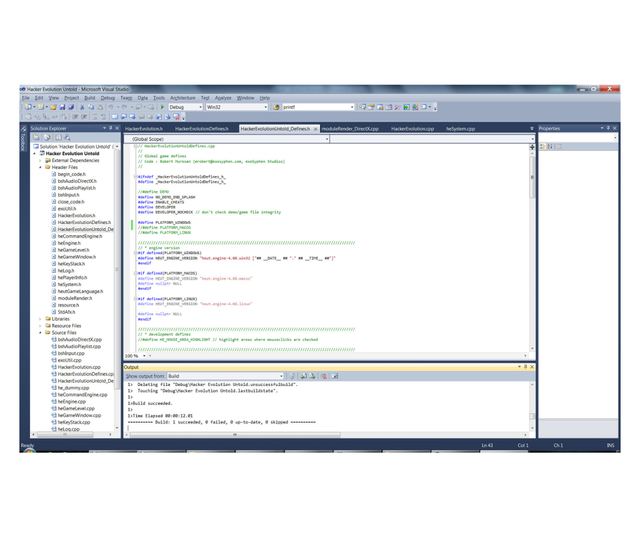Click the 'Build succeeded.' output line
The image size is (640, 538).
click(150, 403)
